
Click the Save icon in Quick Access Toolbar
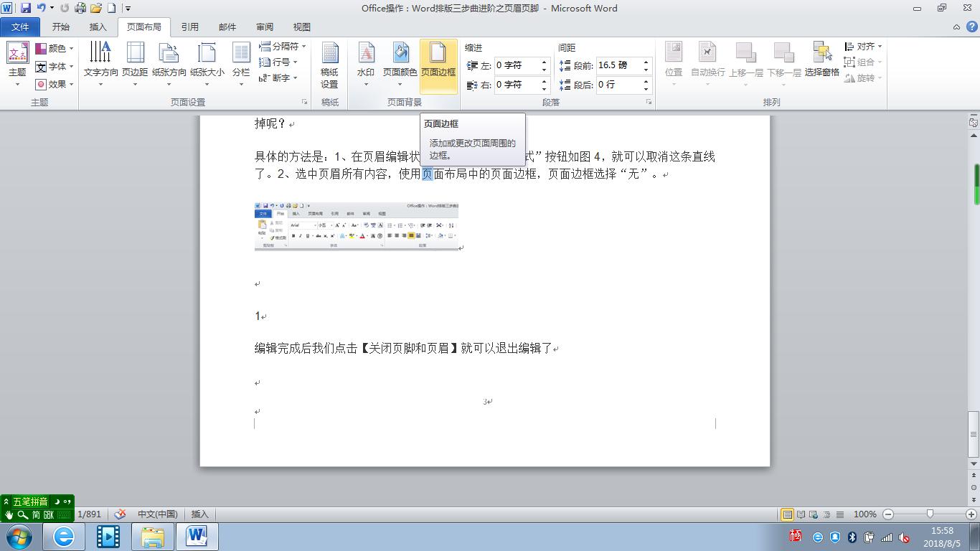click(26, 8)
